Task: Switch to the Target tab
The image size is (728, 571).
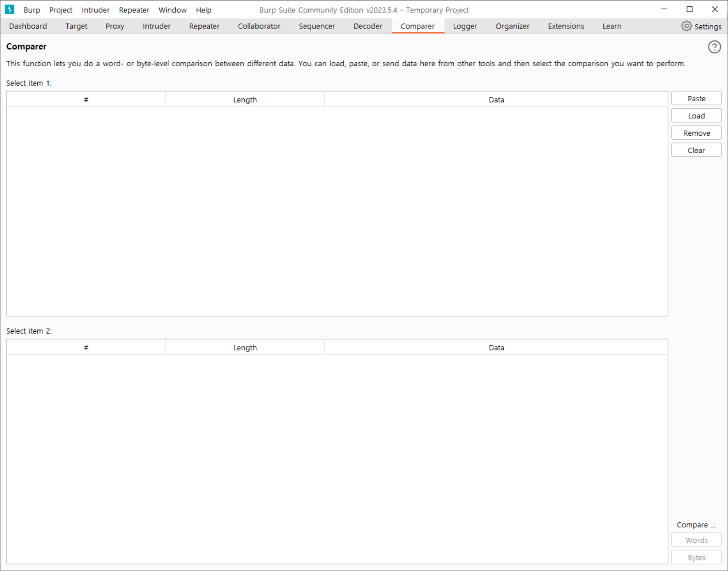Action: [76, 26]
